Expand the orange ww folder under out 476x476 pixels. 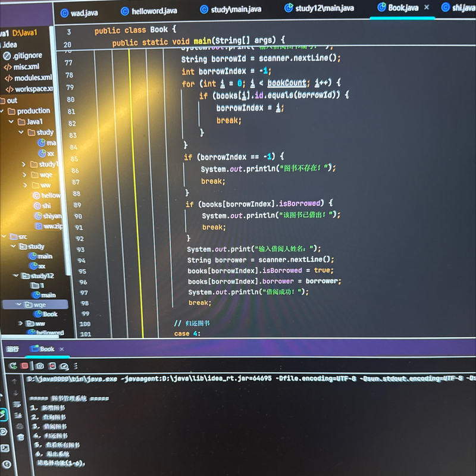pyautogui.click(x=26, y=185)
